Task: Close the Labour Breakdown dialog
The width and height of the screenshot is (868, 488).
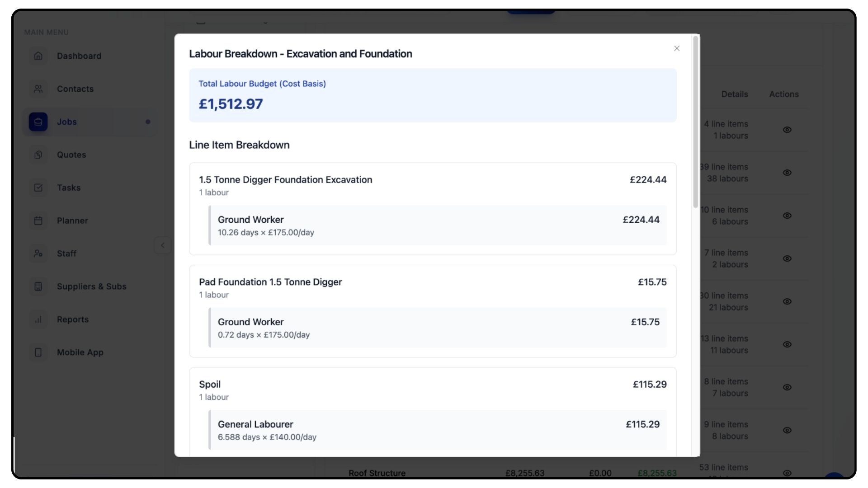Action: 677,49
